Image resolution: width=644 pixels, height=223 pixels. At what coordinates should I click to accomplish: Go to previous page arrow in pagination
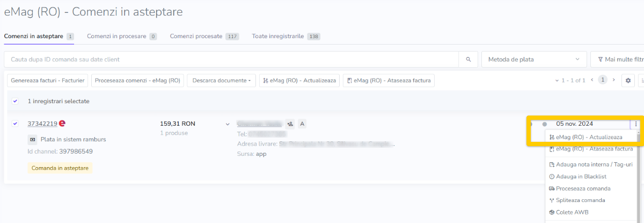[x=592, y=80]
